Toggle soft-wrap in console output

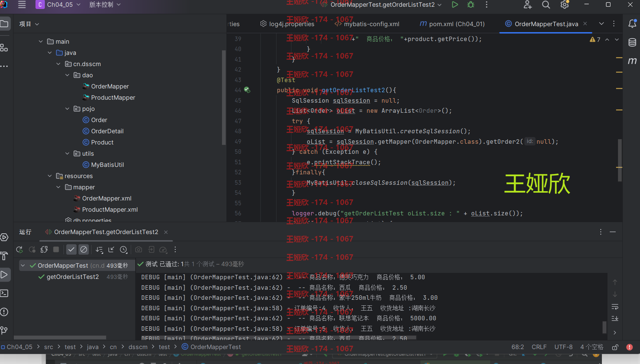pyautogui.click(x=615, y=307)
